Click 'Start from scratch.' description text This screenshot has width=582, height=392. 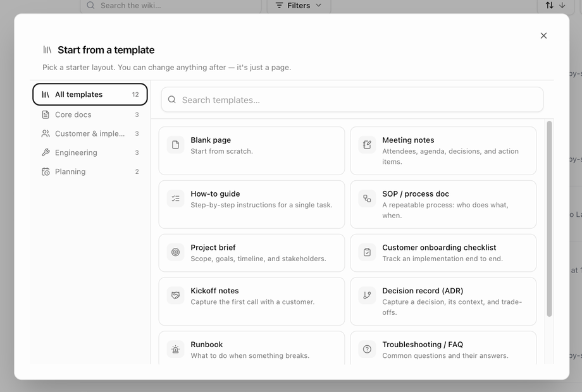tap(221, 151)
